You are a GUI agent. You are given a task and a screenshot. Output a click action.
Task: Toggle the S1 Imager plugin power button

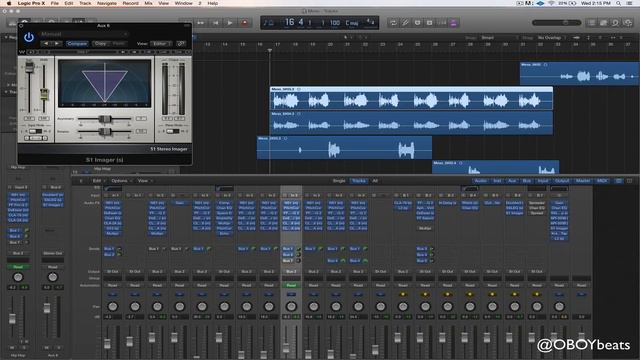[29, 38]
